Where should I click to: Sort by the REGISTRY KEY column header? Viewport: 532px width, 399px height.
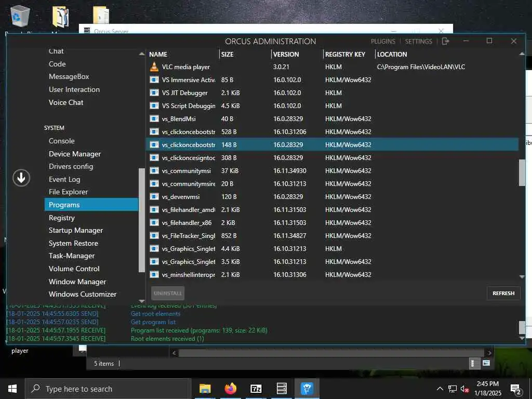[345, 54]
